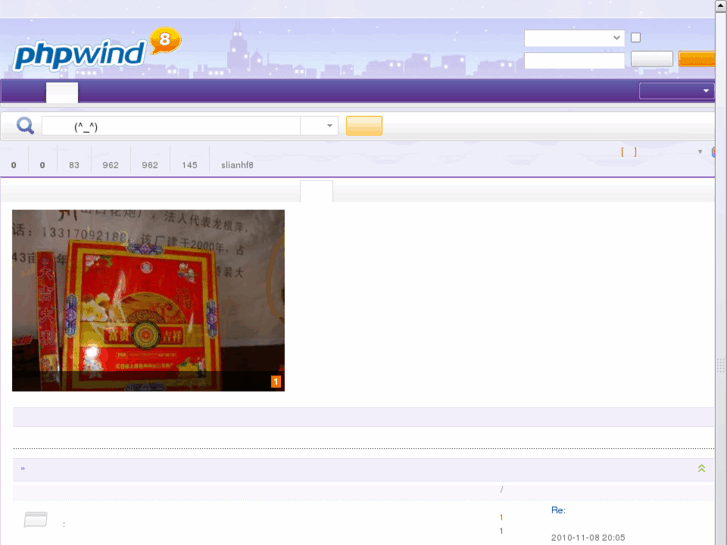Click the '145' statistic value
The height and width of the screenshot is (545, 727).
190,165
